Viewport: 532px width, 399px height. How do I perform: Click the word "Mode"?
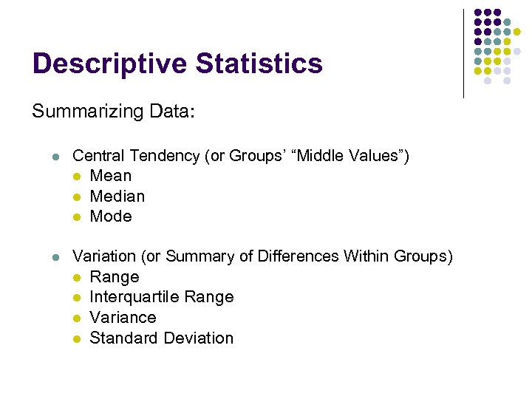tap(110, 216)
